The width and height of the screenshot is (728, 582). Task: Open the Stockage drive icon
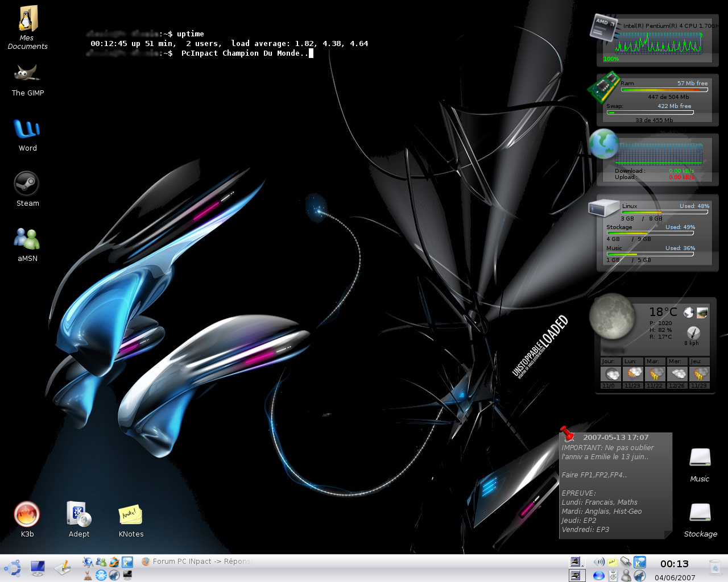(700, 513)
